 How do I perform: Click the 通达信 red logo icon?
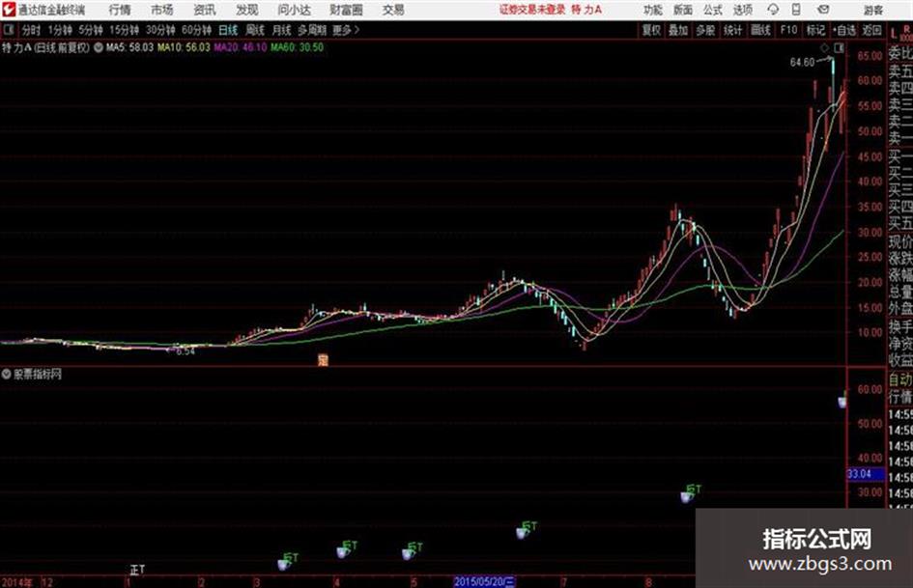pos(9,10)
